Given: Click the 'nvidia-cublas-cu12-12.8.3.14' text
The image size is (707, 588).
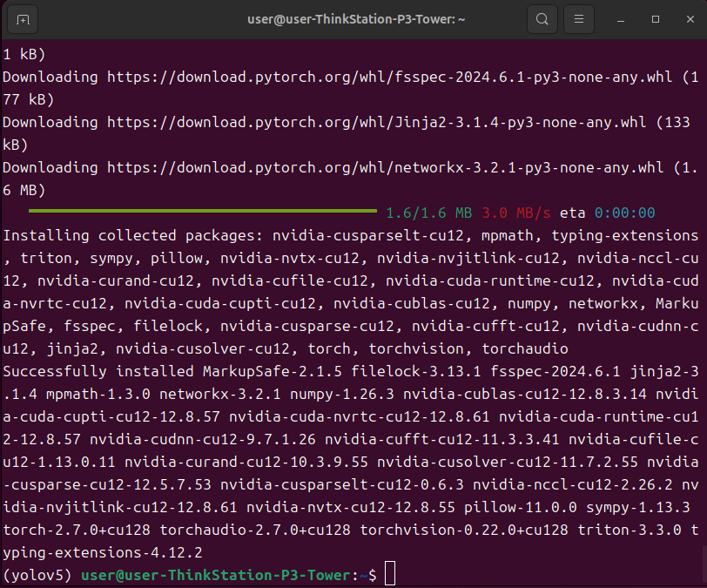Looking at the screenshot, I should 525,394.
